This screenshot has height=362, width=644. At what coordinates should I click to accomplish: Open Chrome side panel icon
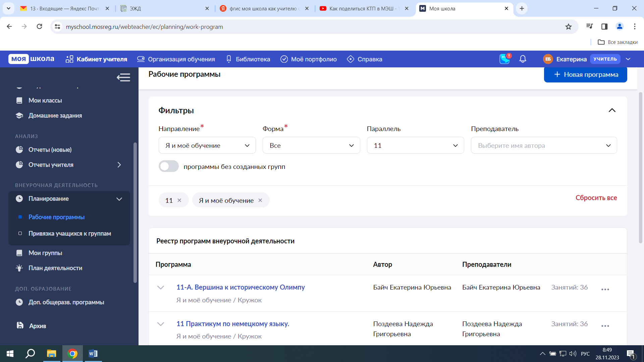pos(604,26)
